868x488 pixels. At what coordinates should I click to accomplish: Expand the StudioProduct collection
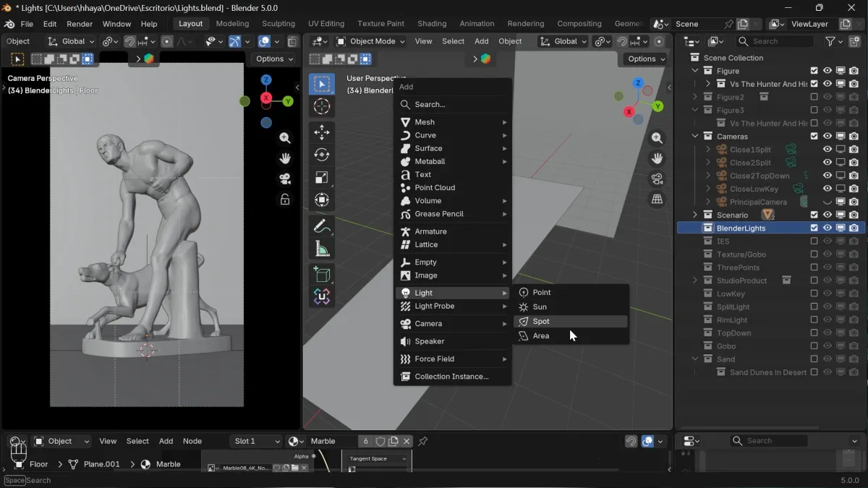(x=695, y=281)
